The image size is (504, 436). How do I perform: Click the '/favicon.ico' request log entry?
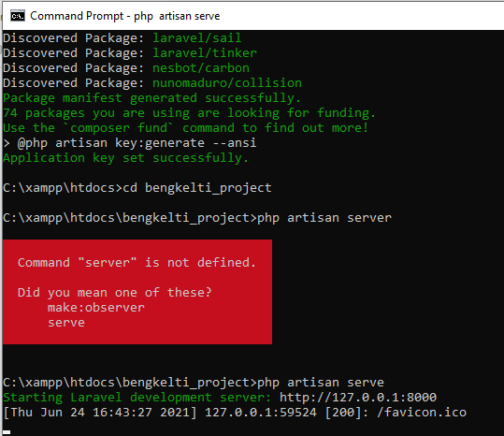(x=422, y=413)
